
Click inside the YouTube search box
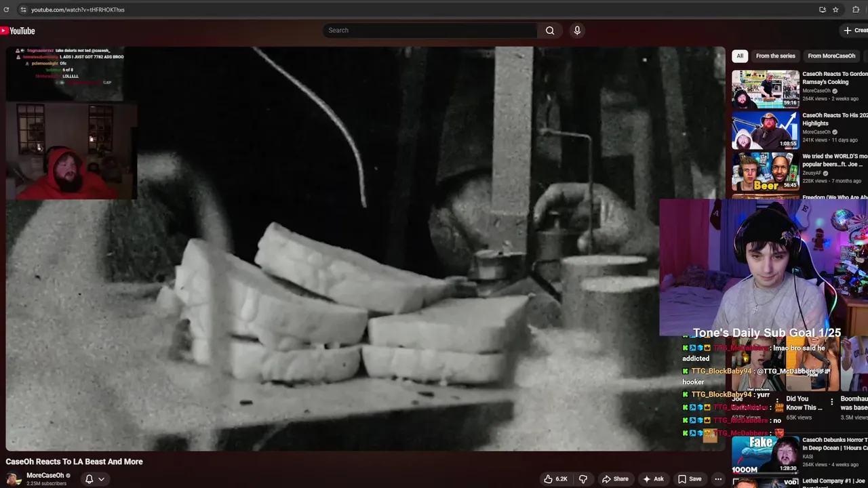click(431, 30)
